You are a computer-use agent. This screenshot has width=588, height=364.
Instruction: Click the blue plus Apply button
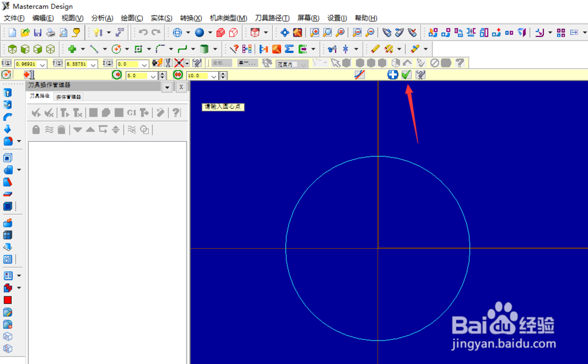(393, 75)
